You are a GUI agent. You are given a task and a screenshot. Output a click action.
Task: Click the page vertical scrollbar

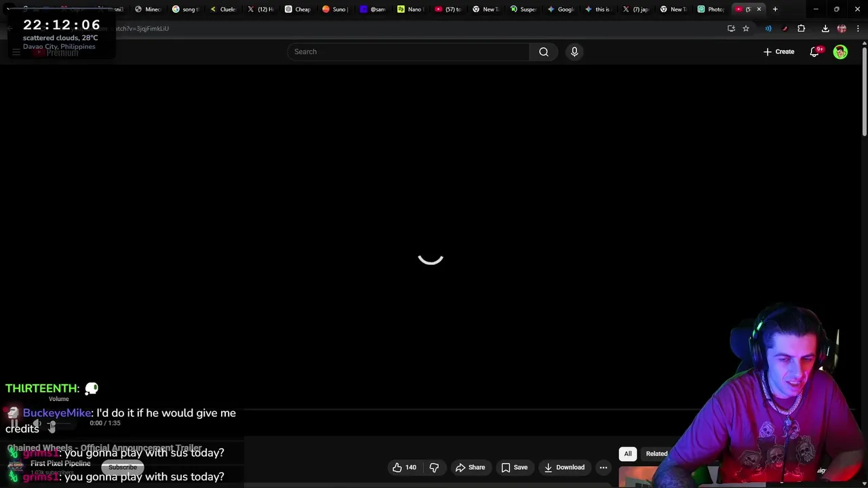pyautogui.click(x=864, y=91)
